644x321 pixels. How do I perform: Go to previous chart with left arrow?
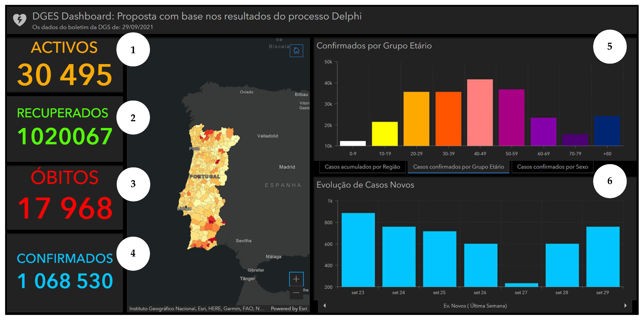(x=325, y=305)
